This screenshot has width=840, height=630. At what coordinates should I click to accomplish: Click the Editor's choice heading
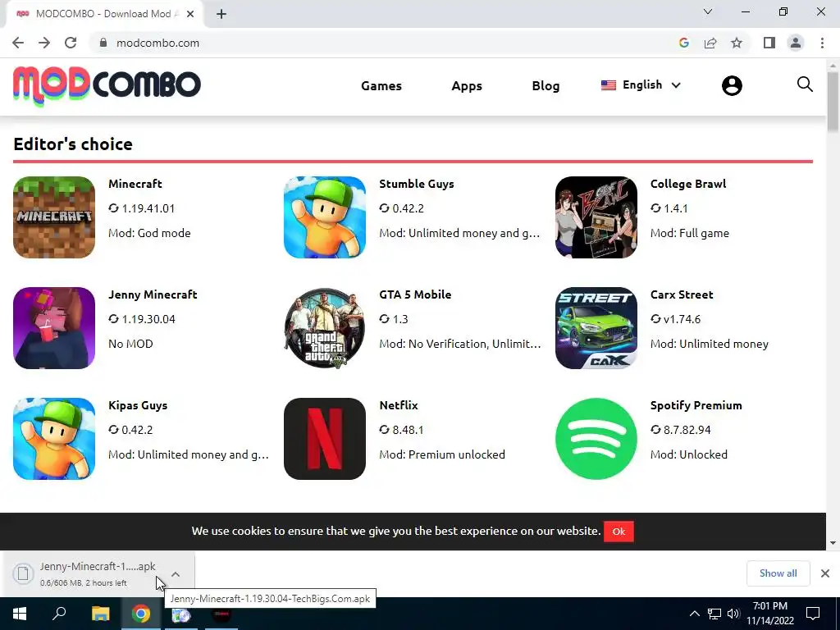coord(73,144)
